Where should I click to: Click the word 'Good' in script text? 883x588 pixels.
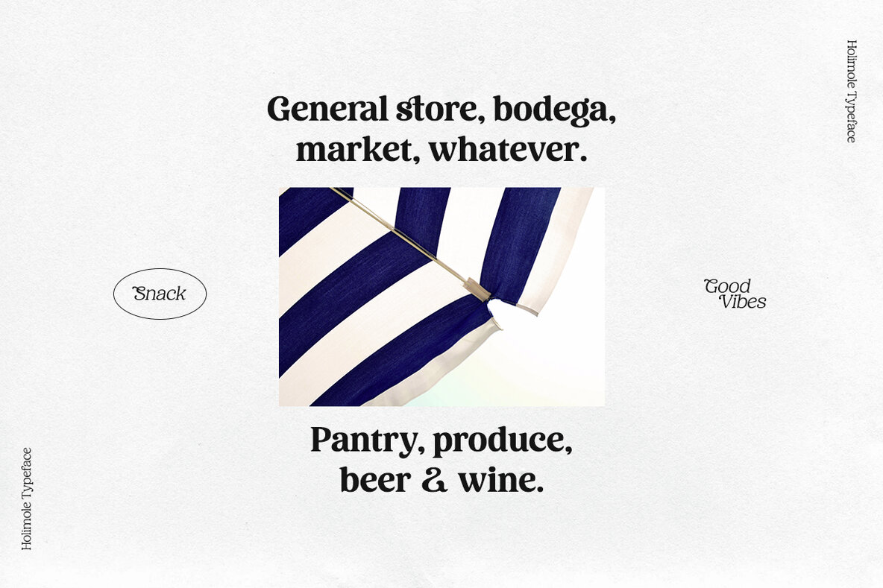click(727, 286)
